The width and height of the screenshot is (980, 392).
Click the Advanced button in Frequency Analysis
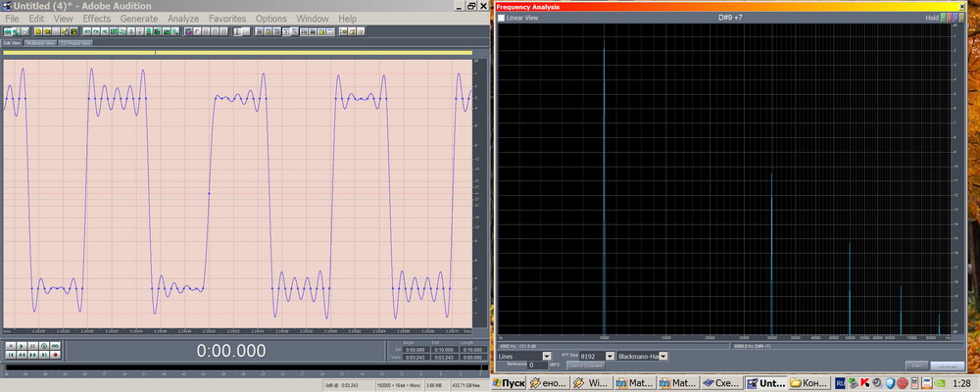pos(948,366)
